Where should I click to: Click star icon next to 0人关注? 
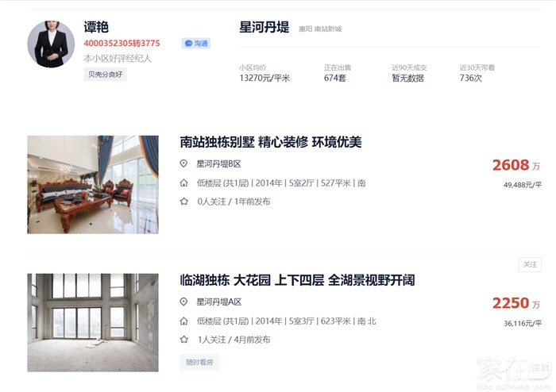(x=183, y=202)
